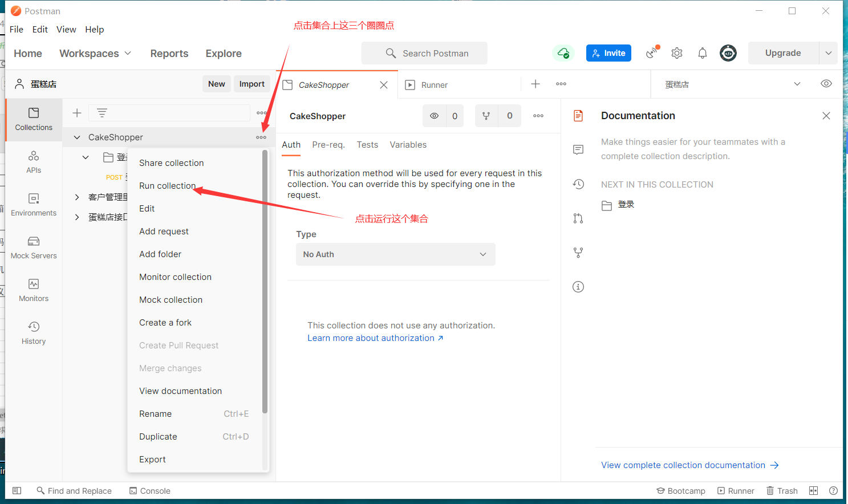Open the Upgrade dropdown arrow
Viewport: 848px width, 504px height.
click(829, 53)
